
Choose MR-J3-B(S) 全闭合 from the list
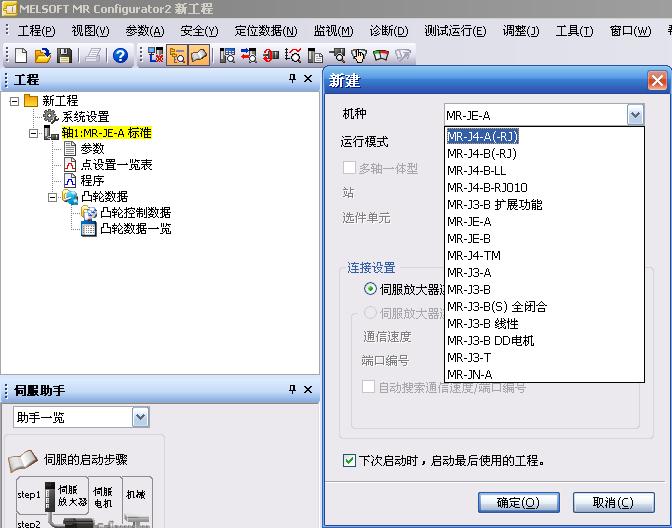pos(544,306)
